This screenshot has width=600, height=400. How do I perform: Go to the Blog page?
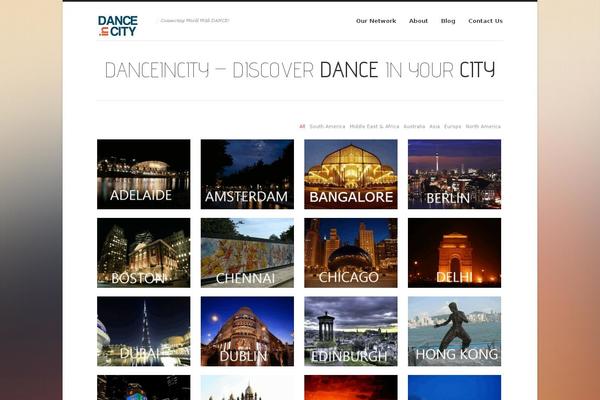click(x=448, y=21)
